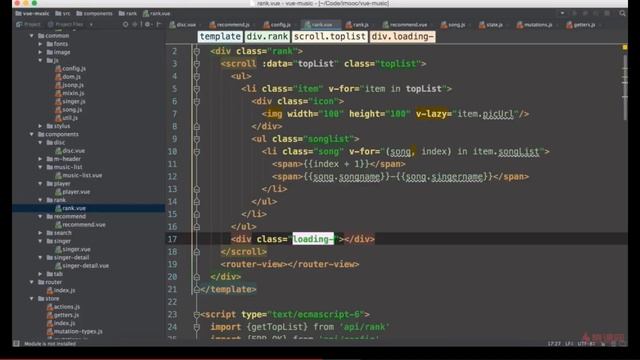Expand the fonts folder
The image size is (640, 360).
click(x=40, y=44)
